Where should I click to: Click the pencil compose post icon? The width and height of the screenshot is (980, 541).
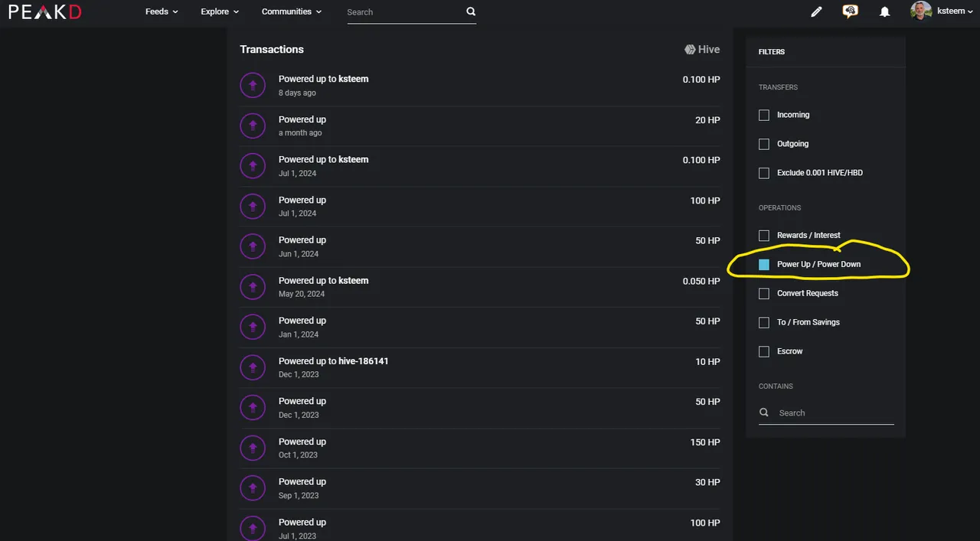coord(816,11)
